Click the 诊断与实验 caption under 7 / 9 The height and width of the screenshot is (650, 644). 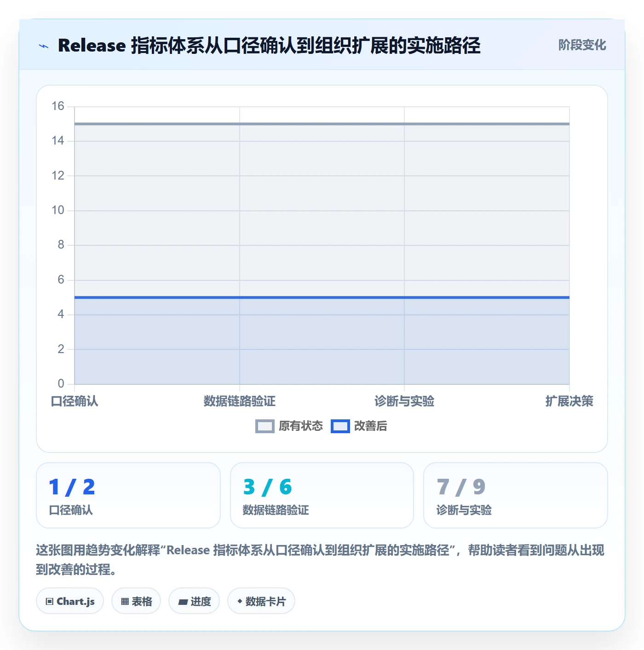click(x=464, y=510)
